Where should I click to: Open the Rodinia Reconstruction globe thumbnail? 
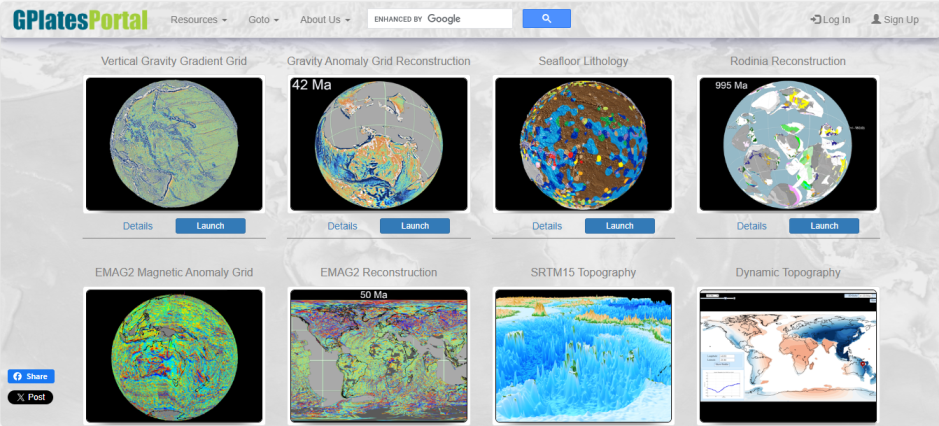click(x=787, y=144)
